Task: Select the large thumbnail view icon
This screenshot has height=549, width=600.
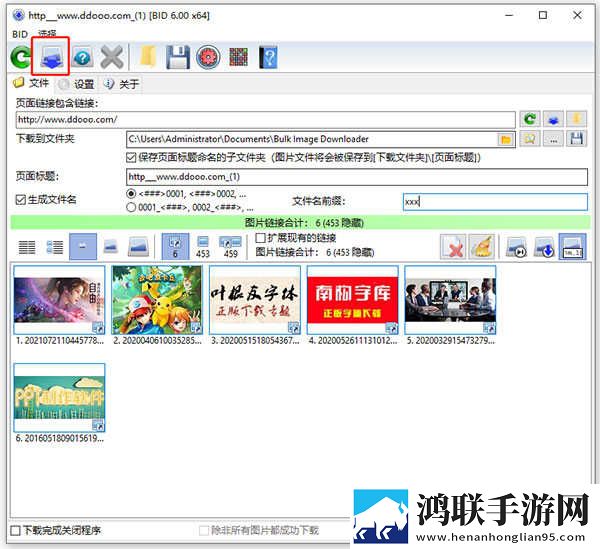Action: [138, 247]
